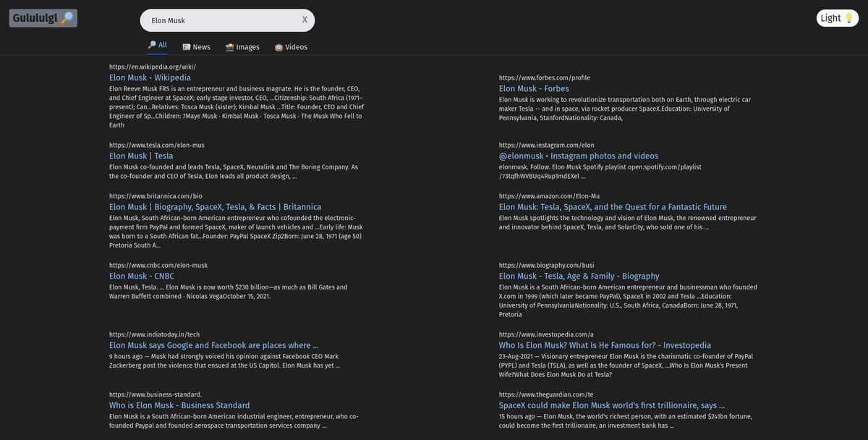This screenshot has height=440, width=868.
Task: Open the Investopedia 'Who Is Elon Musk?' result
Action: tap(605, 344)
